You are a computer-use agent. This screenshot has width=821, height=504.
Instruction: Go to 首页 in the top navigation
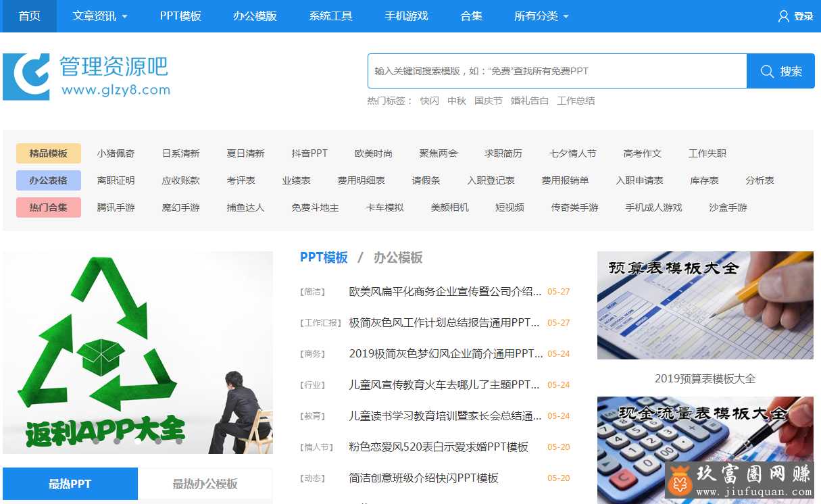29,16
